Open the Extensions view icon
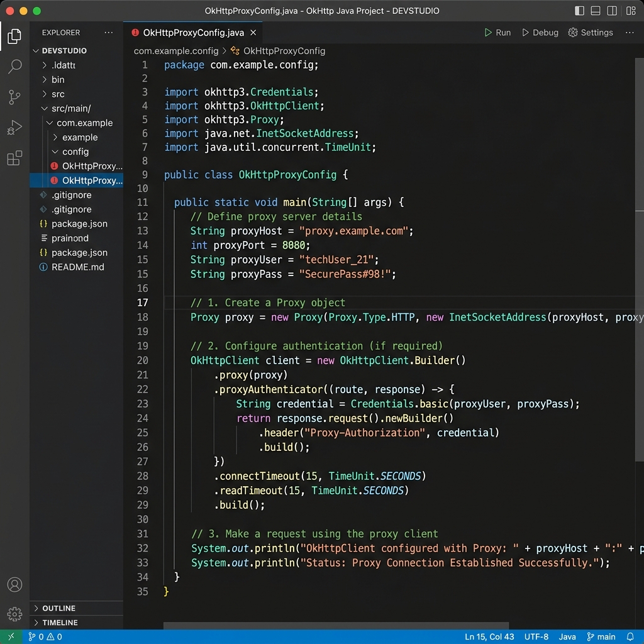 tap(14, 158)
